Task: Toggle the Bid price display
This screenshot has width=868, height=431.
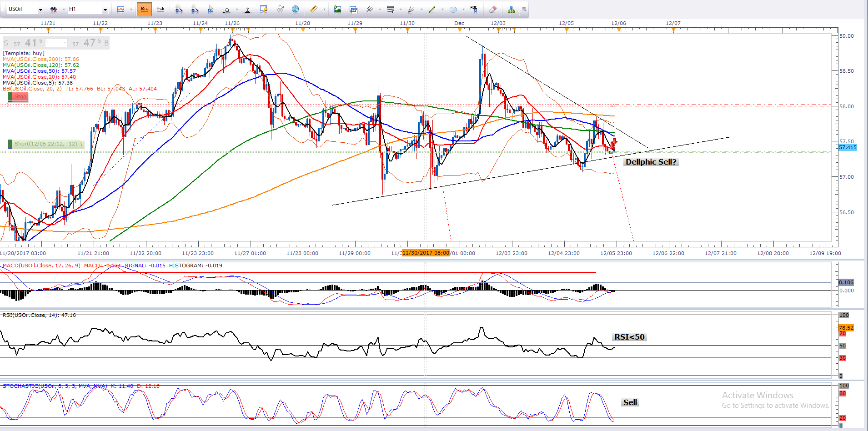Action: tap(145, 9)
